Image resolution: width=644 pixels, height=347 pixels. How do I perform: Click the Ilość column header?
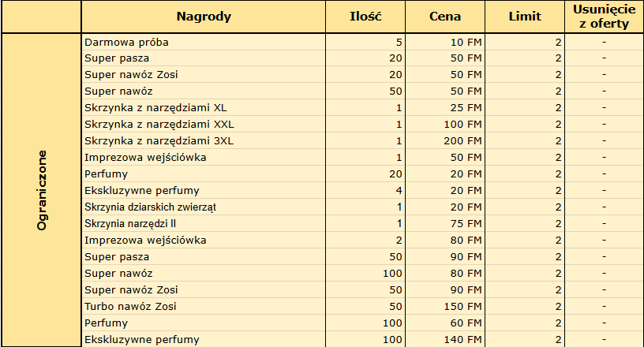(365, 17)
